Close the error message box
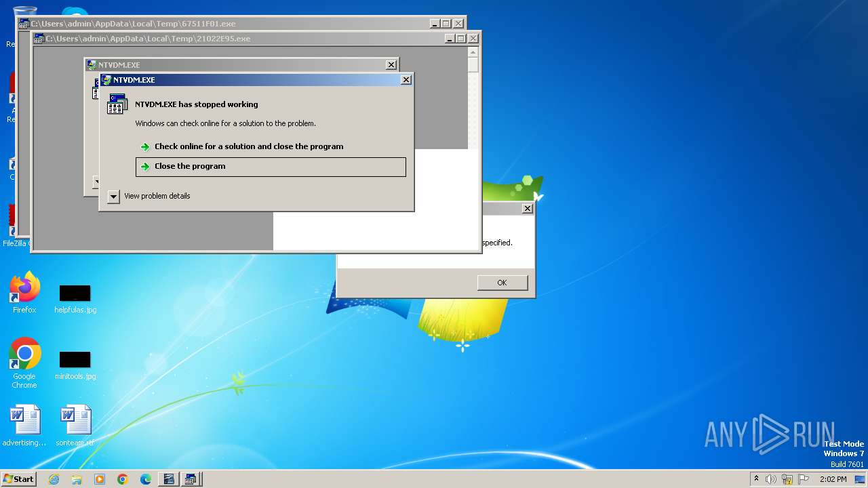 528,209
